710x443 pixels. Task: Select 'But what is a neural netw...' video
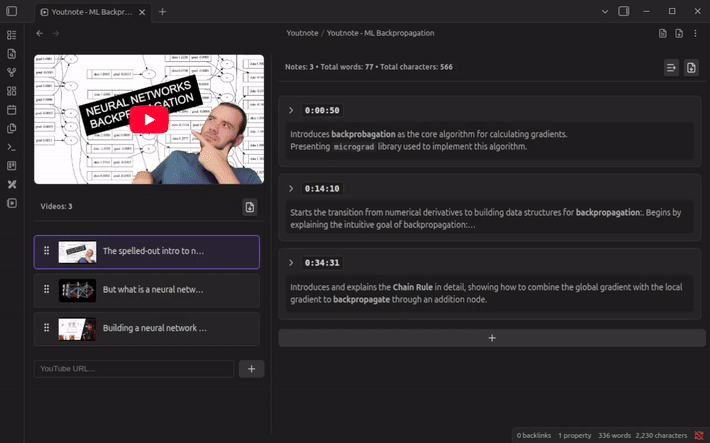(147, 290)
